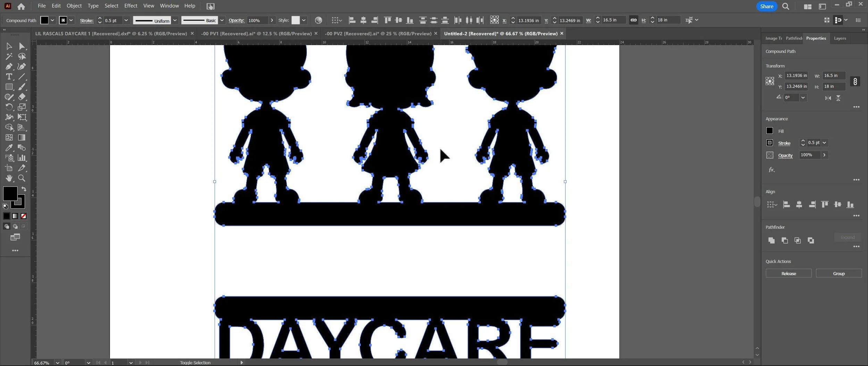Expand the Uniform width profile dropdown

coord(175,20)
